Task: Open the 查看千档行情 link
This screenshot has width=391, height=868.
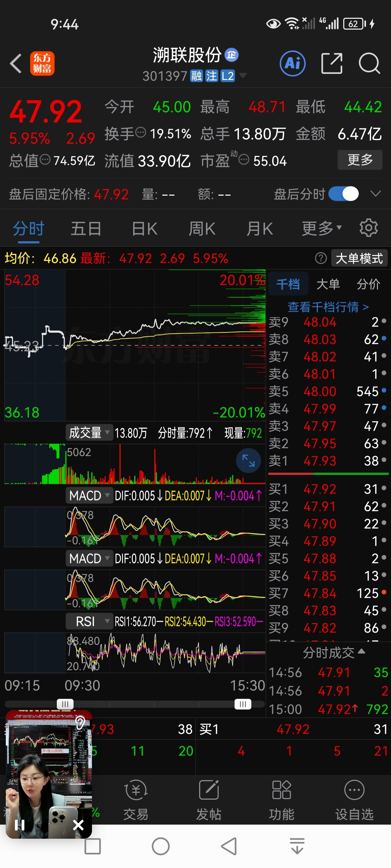Action: click(x=328, y=307)
